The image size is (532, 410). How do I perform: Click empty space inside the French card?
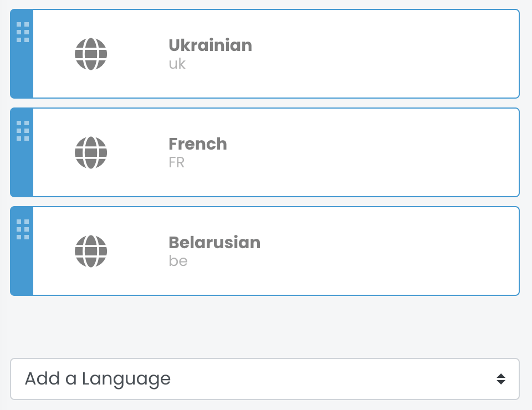tap(388, 153)
